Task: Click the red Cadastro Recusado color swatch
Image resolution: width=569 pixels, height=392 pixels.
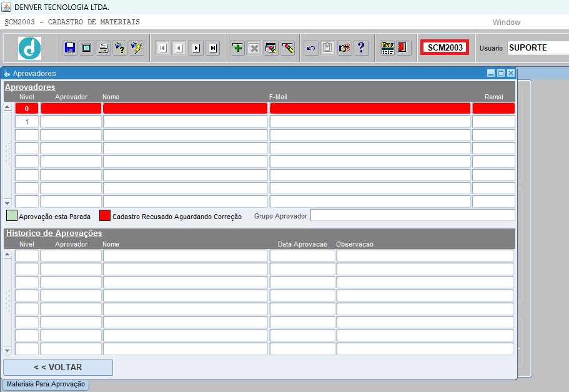Action: [104, 216]
